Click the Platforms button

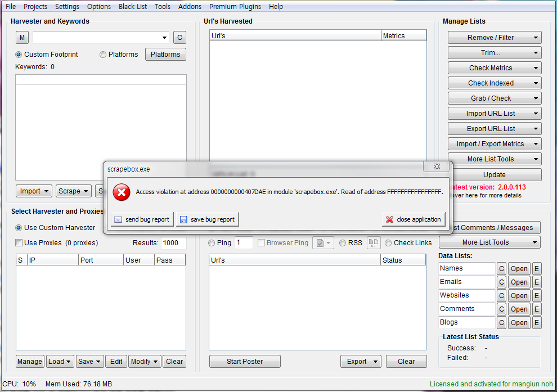point(165,55)
